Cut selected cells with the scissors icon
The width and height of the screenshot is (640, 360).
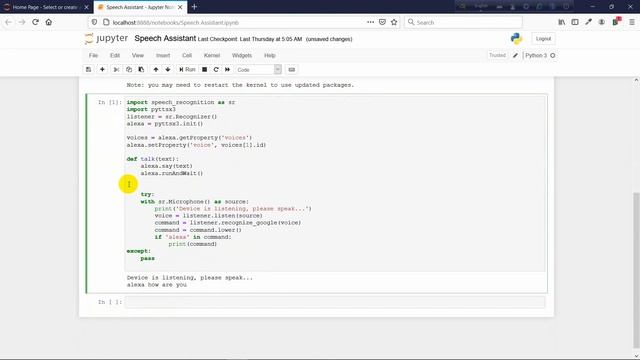pos(116,69)
